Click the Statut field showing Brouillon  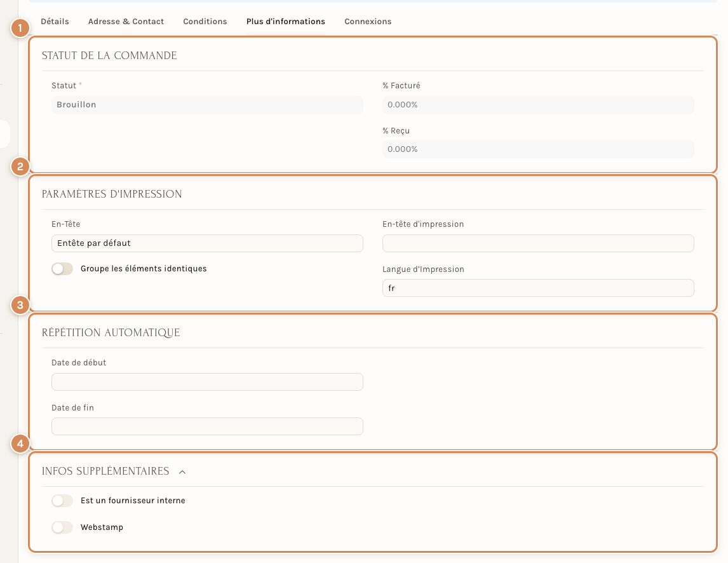207,105
